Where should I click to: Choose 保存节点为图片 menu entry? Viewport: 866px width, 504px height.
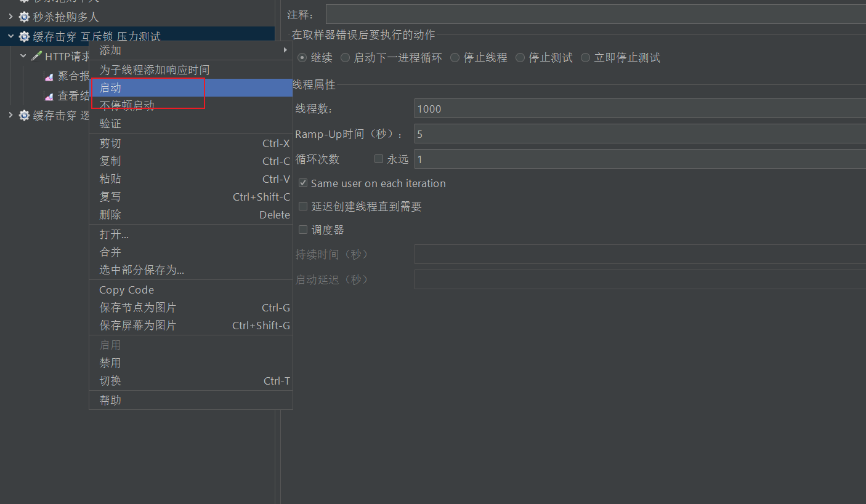point(191,308)
